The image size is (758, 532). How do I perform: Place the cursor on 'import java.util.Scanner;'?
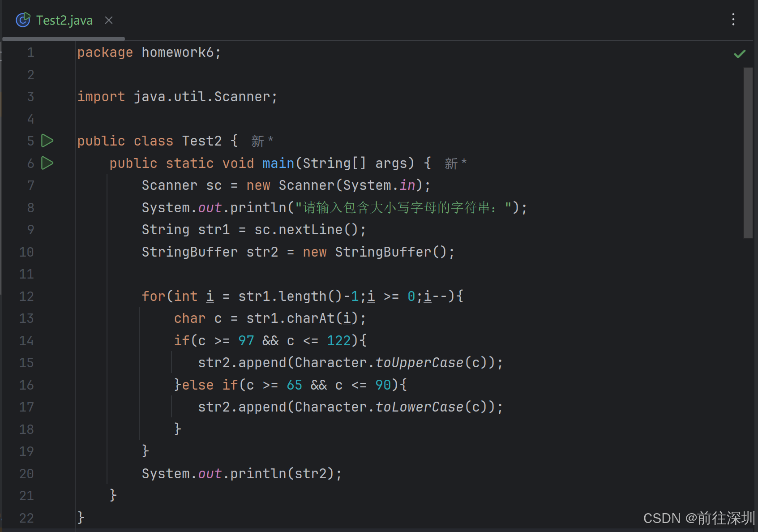[177, 97]
